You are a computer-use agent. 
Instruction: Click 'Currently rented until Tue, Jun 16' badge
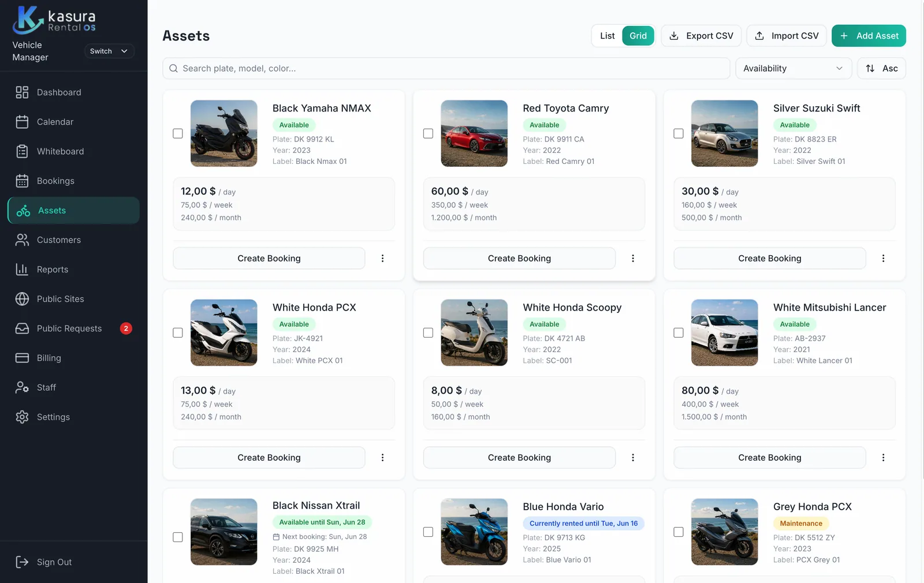pos(584,524)
